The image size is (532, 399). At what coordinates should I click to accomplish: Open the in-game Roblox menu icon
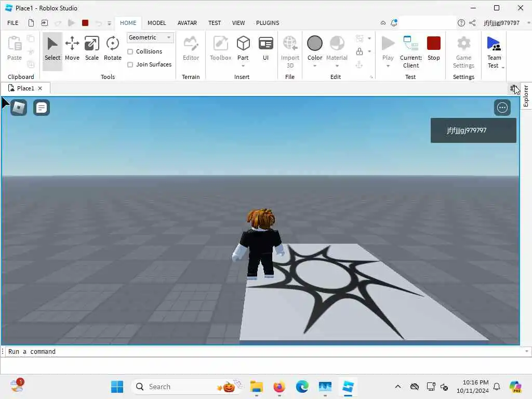(19, 108)
